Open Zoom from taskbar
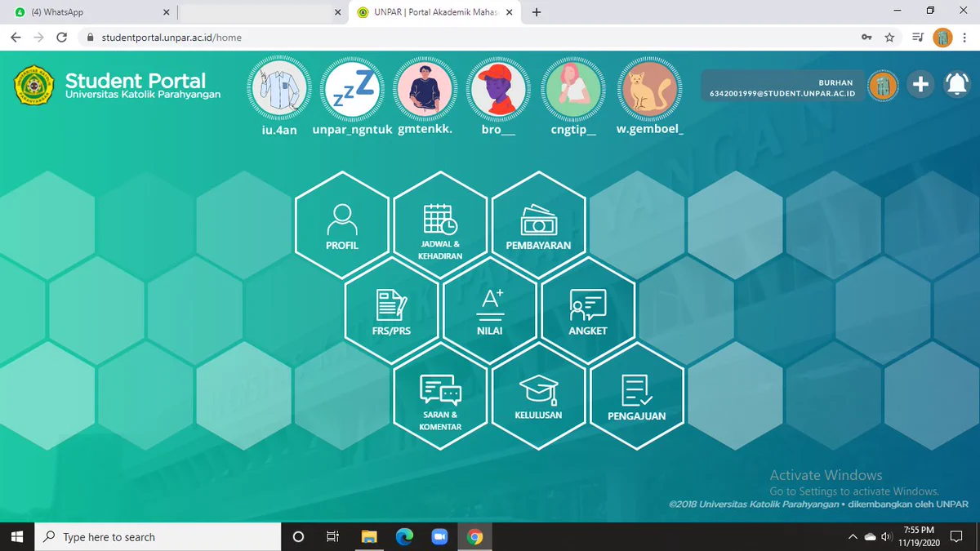The image size is (980, 551). [x=439, y=536]
